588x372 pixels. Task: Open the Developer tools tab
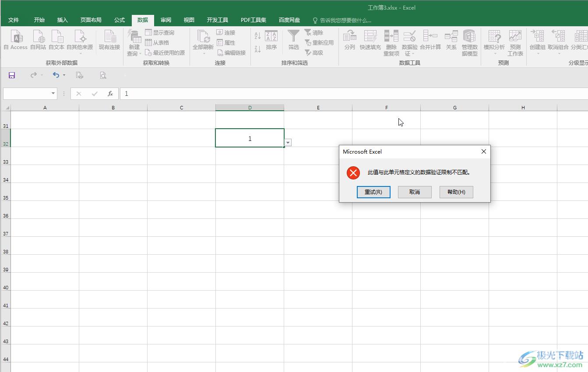[218, 20]
